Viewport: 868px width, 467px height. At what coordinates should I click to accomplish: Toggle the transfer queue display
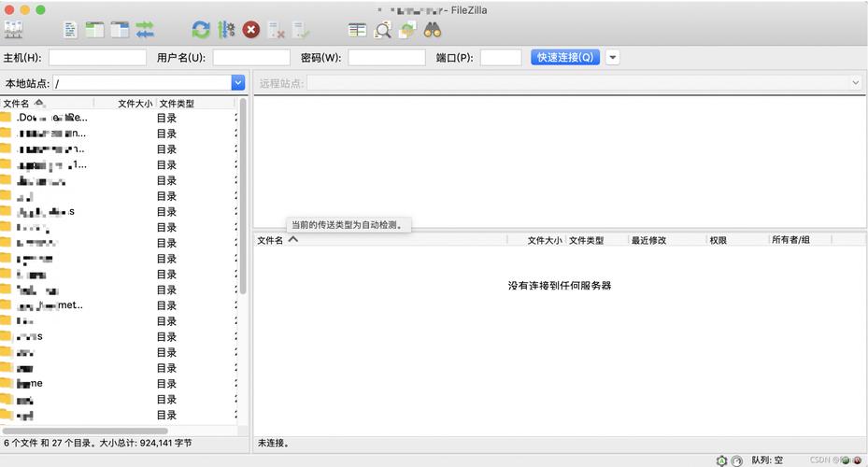pos(145,30)
